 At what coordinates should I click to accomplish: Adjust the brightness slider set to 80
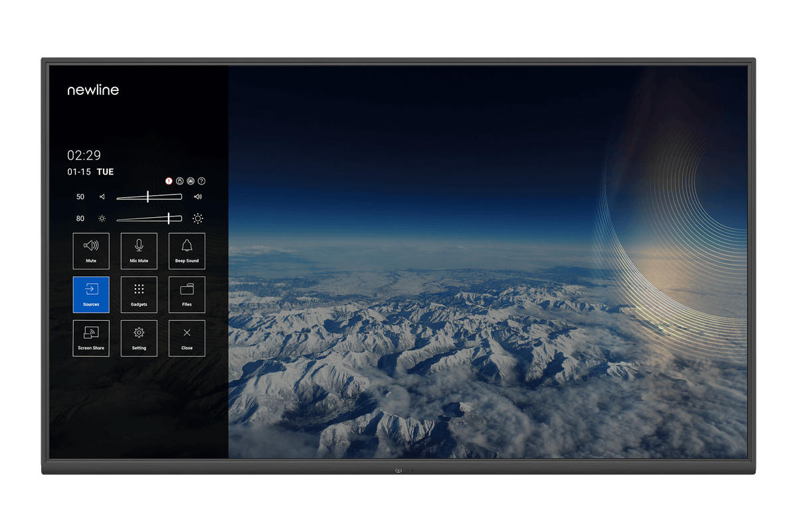click(149, 218)
